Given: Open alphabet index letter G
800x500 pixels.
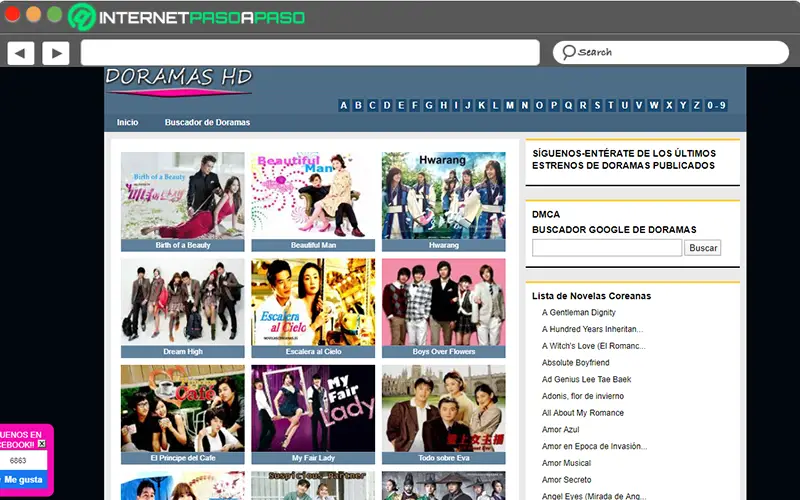Looking at the screenshot, I should point(429,106).
